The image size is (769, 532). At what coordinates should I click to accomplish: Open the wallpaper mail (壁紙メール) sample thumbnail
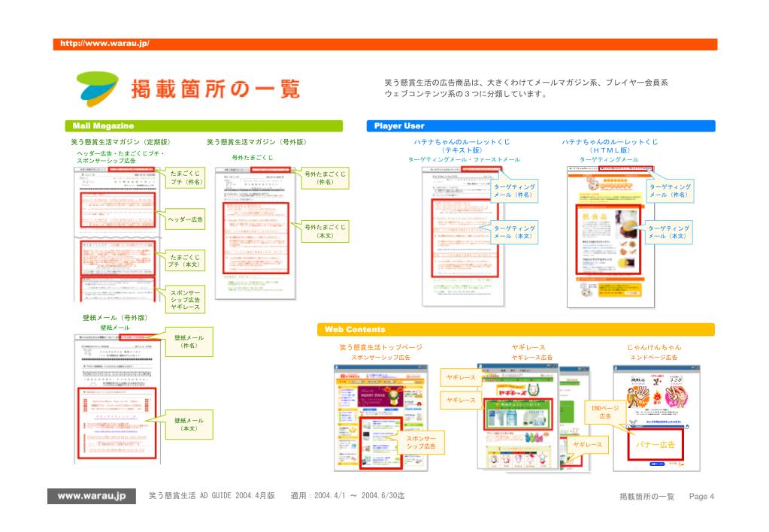click(x=118, y=399)
